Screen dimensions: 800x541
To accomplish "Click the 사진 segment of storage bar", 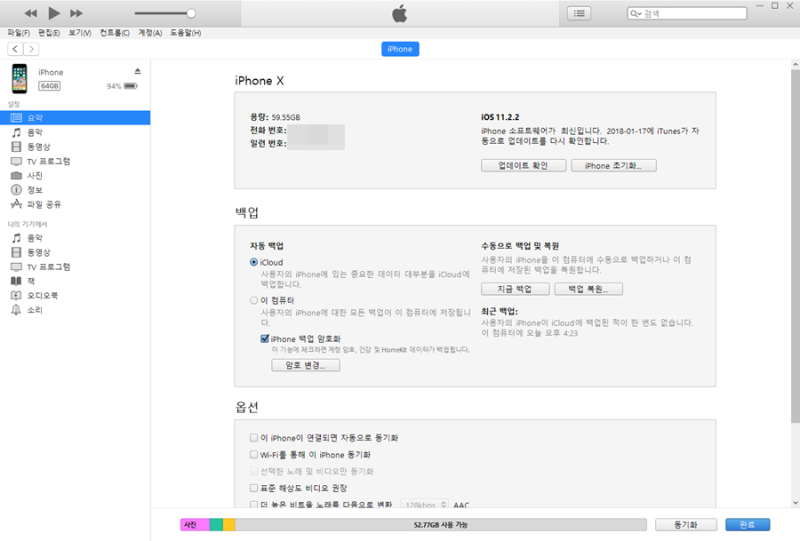I will (194, 525).
